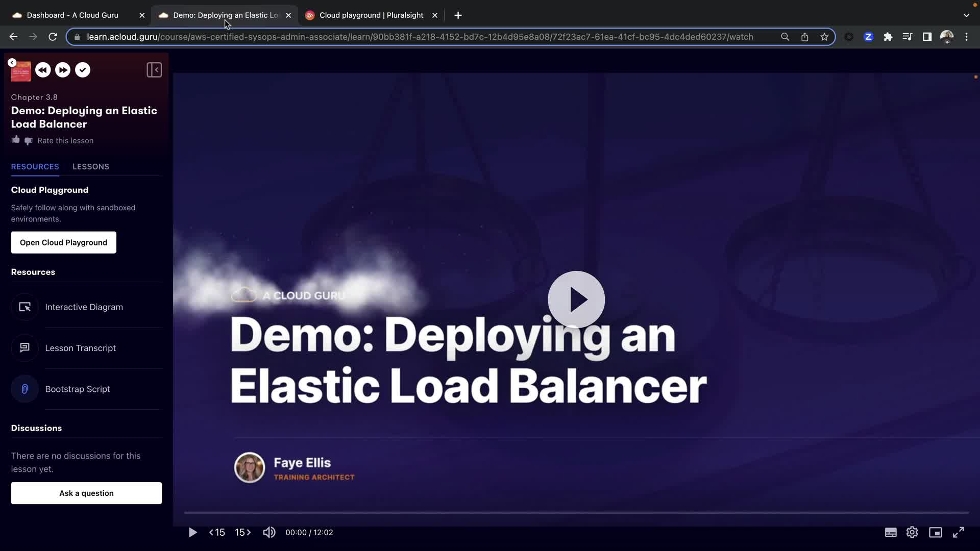Click the thumbs up rating icon

coord(16,140)
